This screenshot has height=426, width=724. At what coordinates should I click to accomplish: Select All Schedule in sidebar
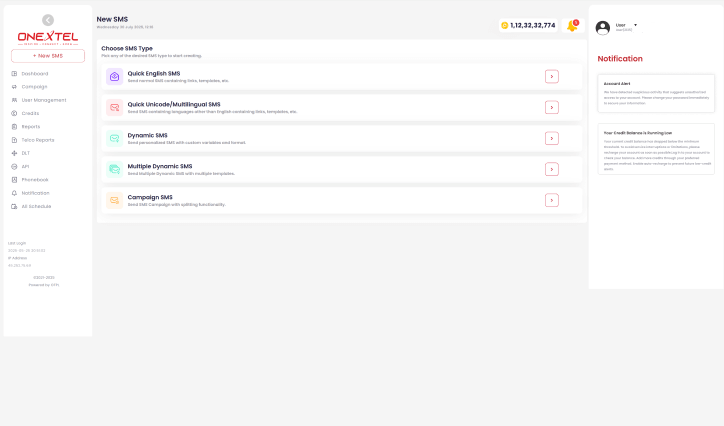coord(36,206)
